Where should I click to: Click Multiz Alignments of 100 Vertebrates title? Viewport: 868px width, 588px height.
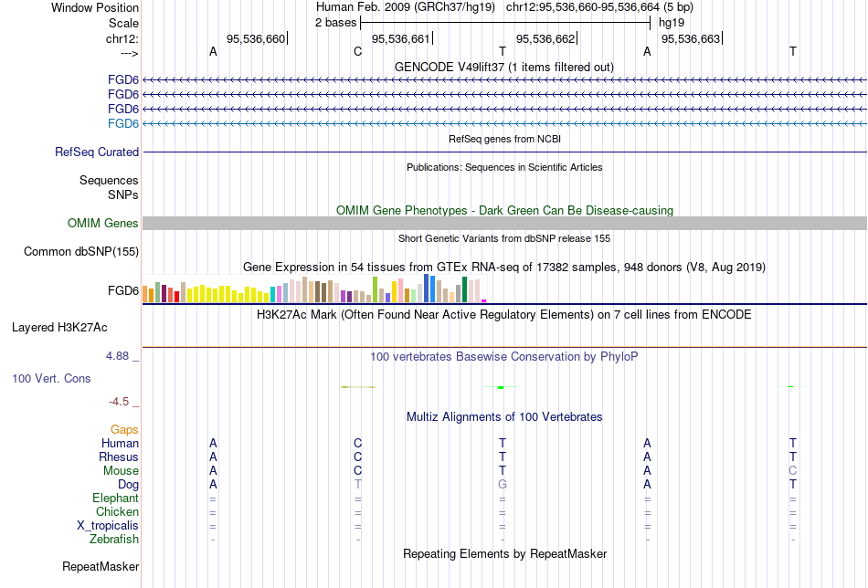(504, 417)
